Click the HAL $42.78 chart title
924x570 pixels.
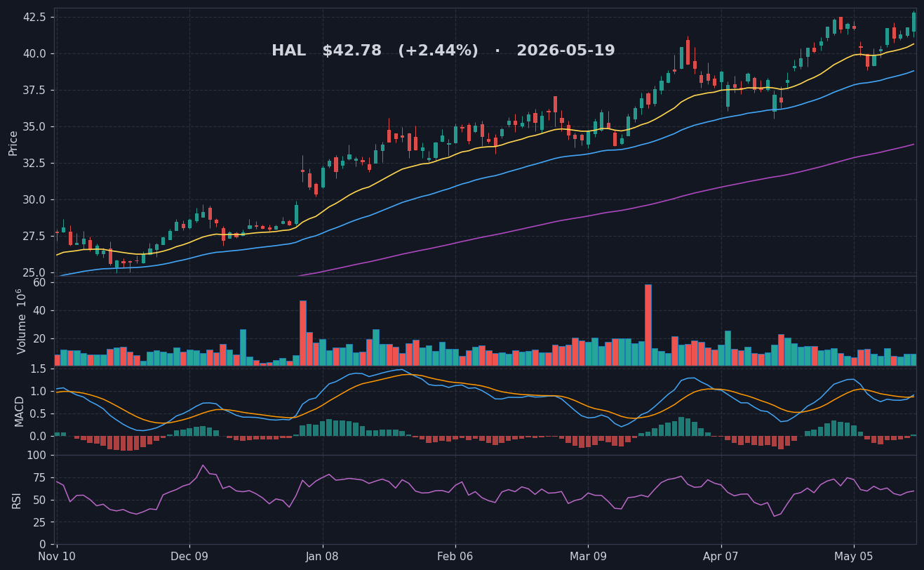pyautogui.click(x=443, y=51)
